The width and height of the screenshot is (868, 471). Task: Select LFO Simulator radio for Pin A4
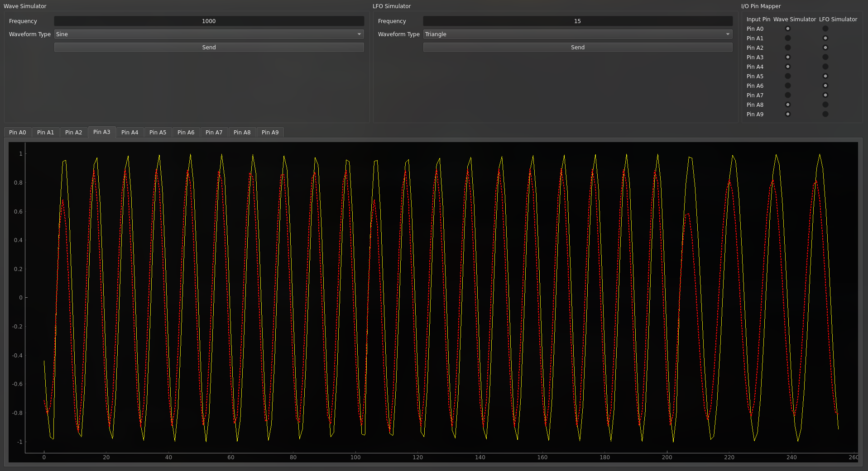(x=825, y=67)
